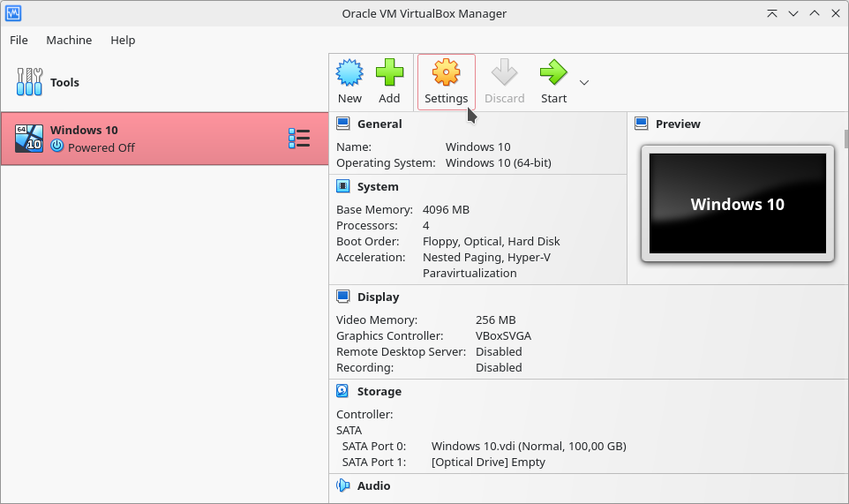Open the Start button dropdown arrow
The image size is (849, 504).
[583, 83]
